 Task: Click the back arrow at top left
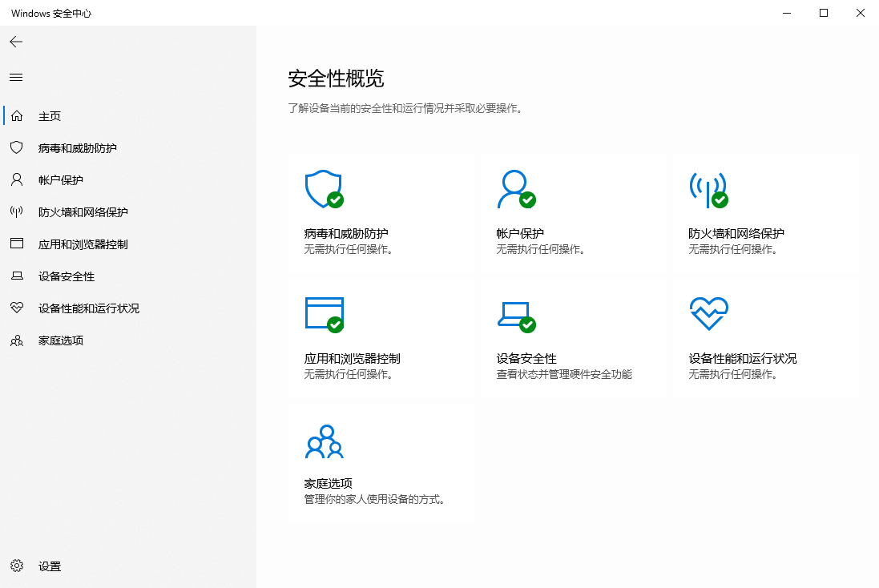15,41
